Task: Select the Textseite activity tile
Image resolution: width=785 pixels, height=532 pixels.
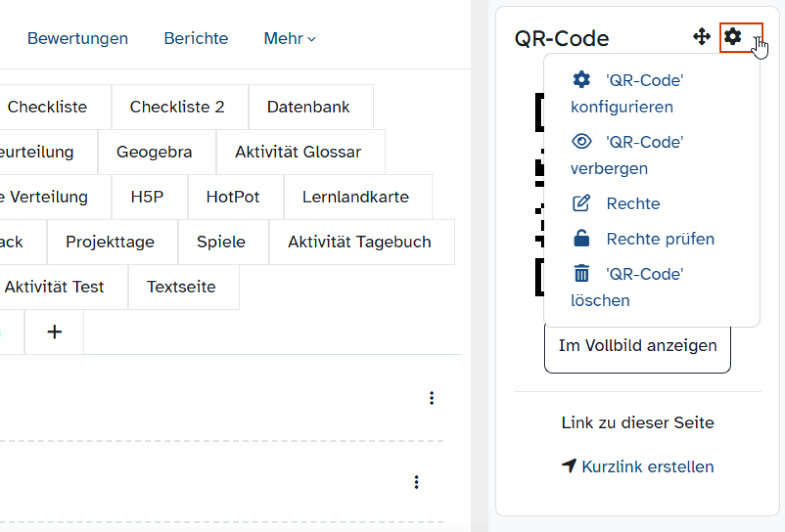Action: click(181, 287)
